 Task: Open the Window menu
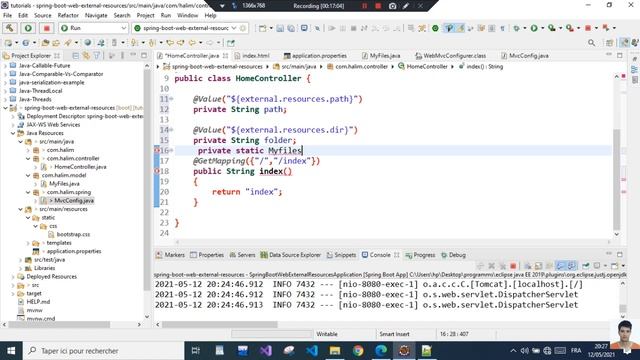tap(187, 16)
